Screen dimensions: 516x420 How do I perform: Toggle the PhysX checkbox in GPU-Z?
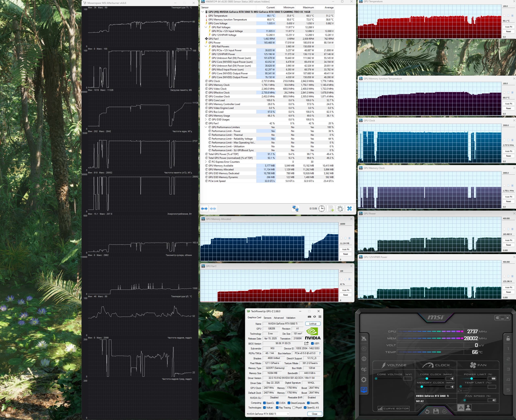[294, 408]
